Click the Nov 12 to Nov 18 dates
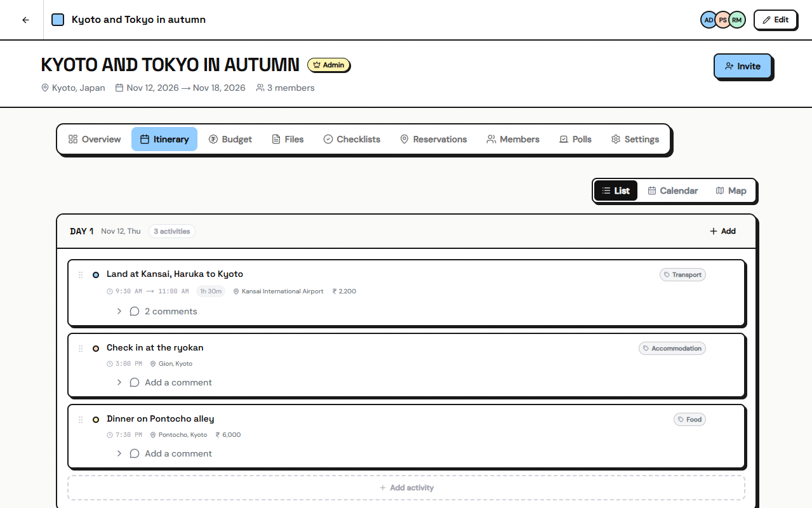 [x=180, y=88]
